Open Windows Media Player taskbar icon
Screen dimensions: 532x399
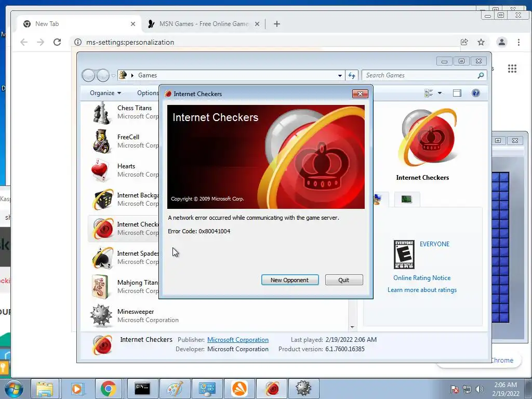pos(77,389)
